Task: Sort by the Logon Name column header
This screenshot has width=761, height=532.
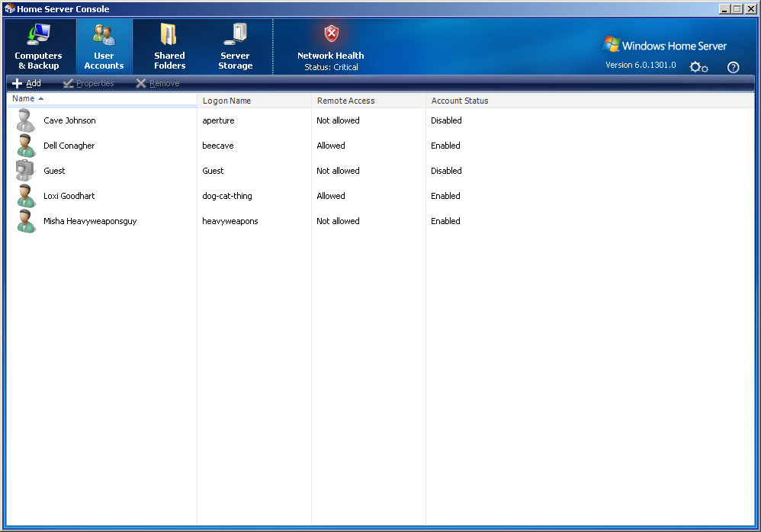Action: (x=226, y=101)
